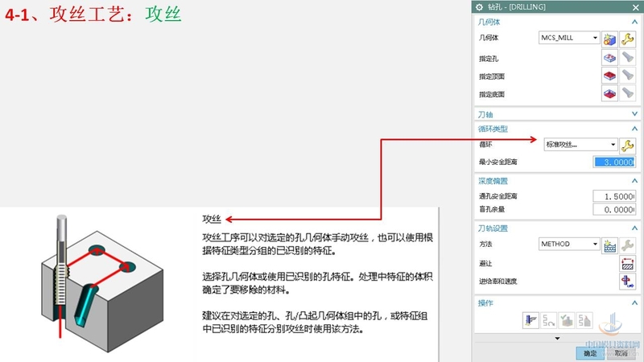Image resolution: width=644 pixels, height=362 pixels.
Task: Click the select icon for 指定底面
Action: [610, 93]
